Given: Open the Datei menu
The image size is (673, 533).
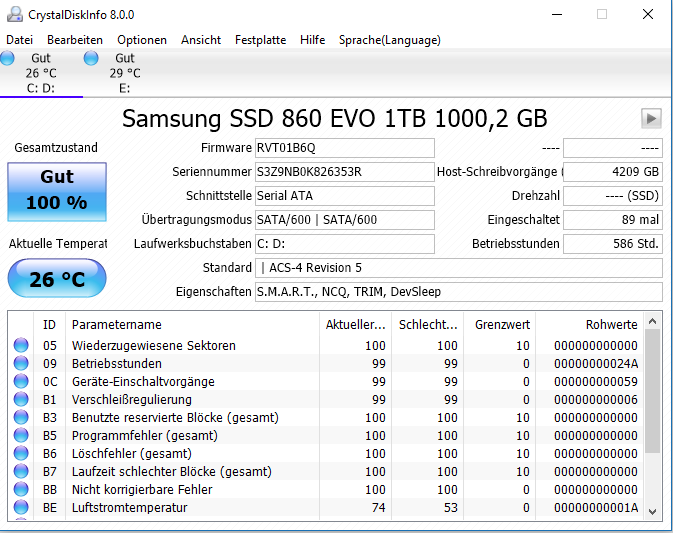Looking at the screenshot, I should 19,40.
